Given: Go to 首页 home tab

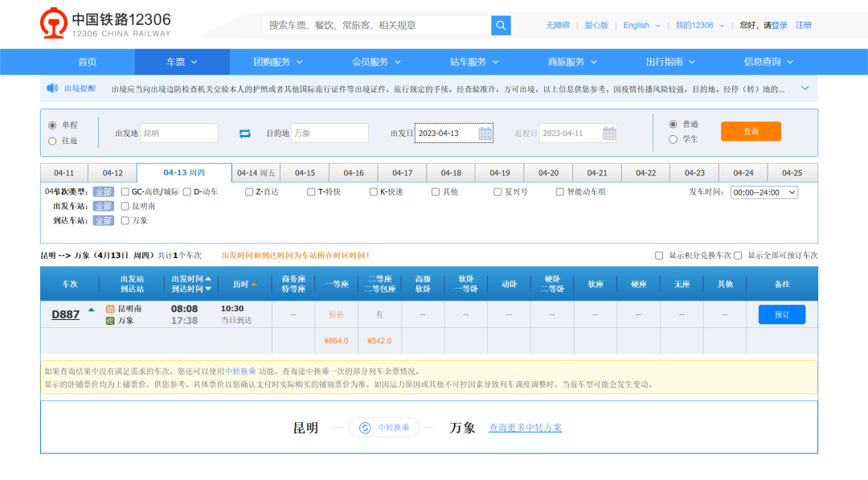Looking at the screenshot, I should [87, 62].
